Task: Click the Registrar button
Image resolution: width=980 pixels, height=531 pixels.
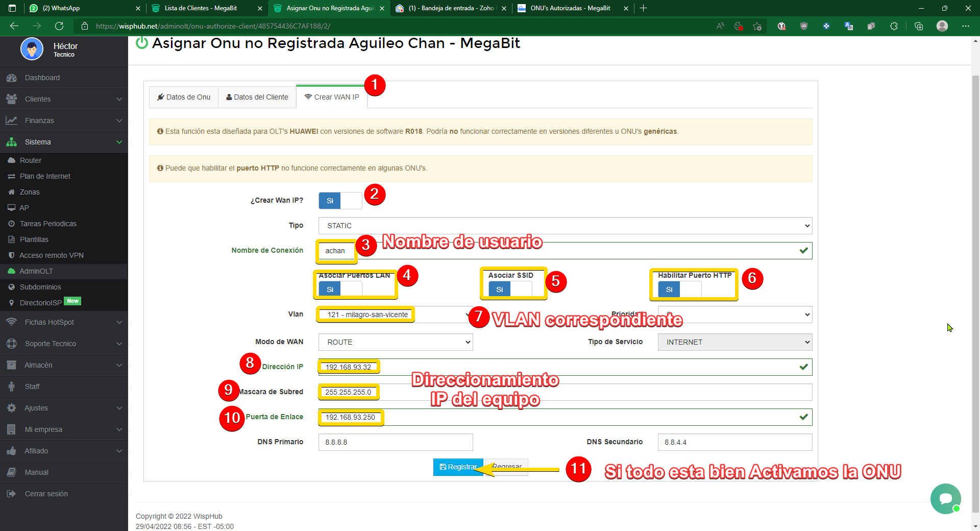Action: 458,467
